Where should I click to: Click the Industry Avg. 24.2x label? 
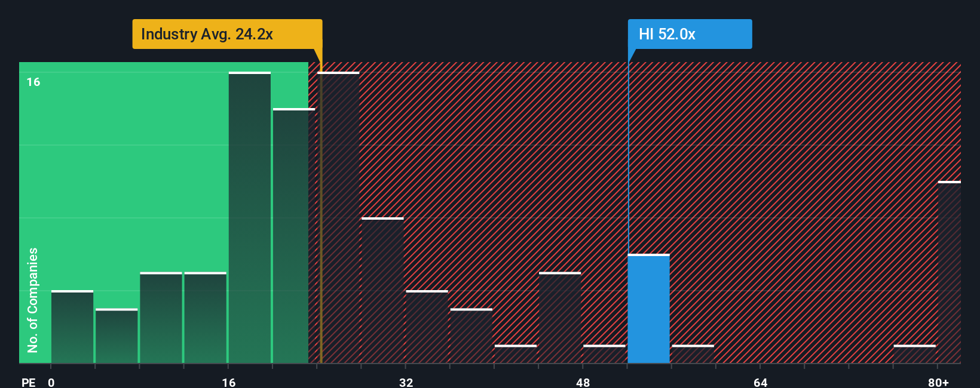(x=227, y=34)
